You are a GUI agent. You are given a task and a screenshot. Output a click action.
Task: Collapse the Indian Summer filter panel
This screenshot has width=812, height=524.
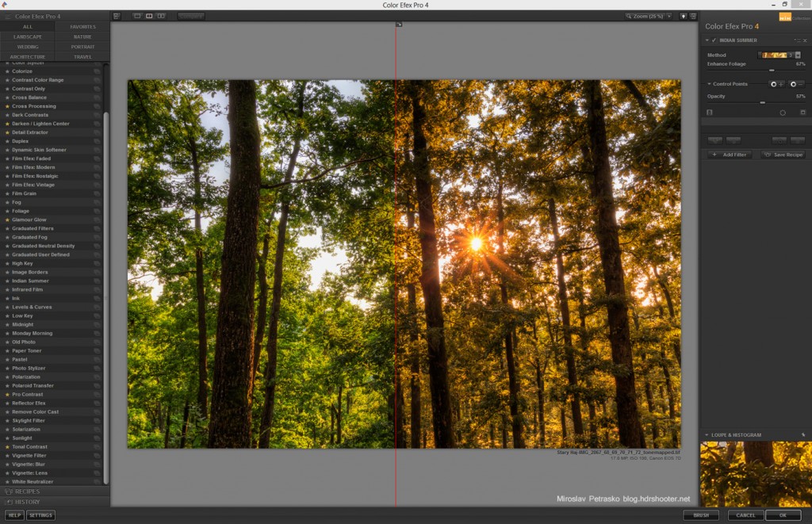[x=707, y=40]
